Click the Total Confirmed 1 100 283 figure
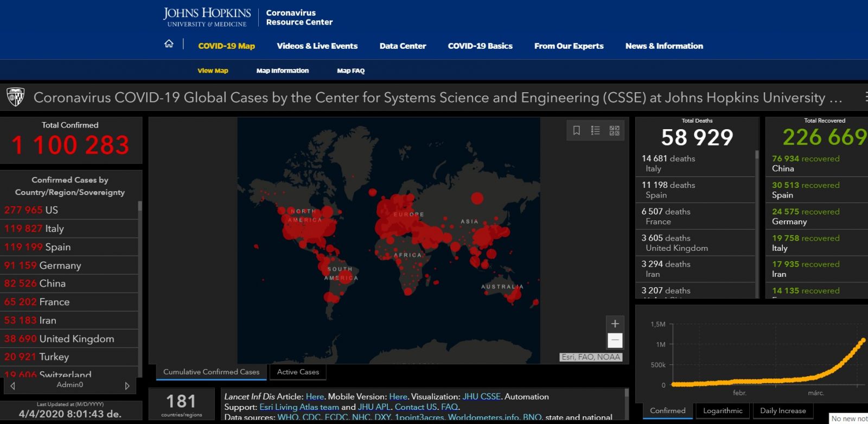The image size is (868, 424). click(x=71, y=145)
